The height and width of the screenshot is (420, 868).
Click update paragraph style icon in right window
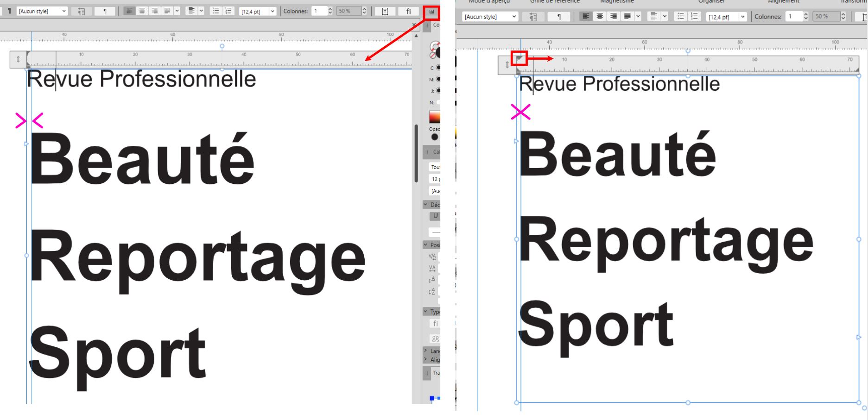pyautogui.click(x=533, y=17)
